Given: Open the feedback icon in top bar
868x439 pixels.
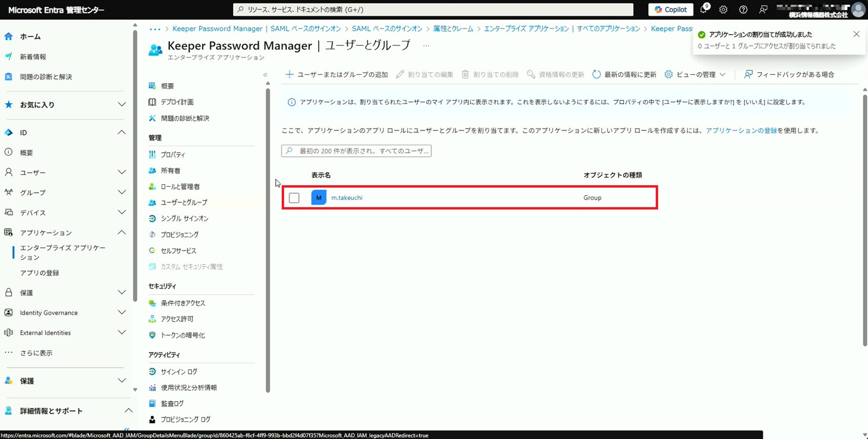Looking at the screenshot, I should point(763,10).
